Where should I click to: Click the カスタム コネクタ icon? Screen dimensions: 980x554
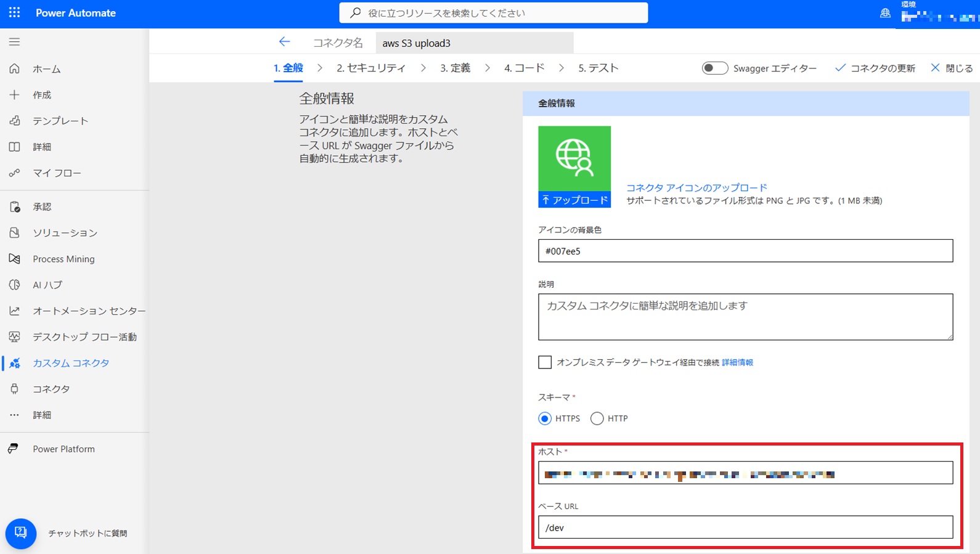coord(14,363)
